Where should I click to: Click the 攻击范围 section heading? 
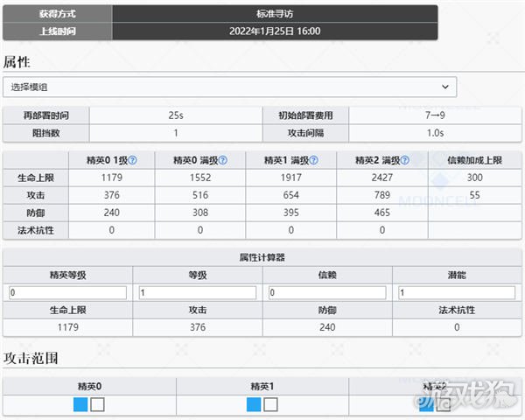pos(31,359)
